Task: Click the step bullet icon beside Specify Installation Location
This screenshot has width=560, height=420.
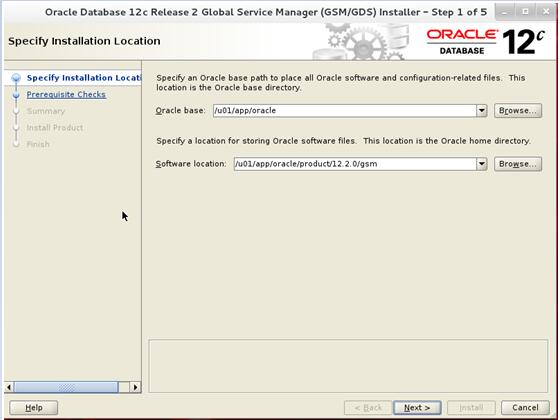Action: coord(16,78)
